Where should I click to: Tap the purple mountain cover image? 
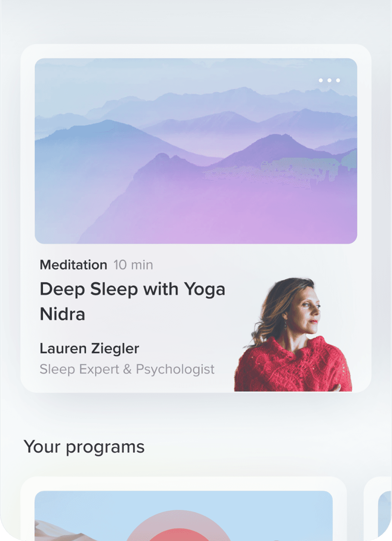click(196, 151)
